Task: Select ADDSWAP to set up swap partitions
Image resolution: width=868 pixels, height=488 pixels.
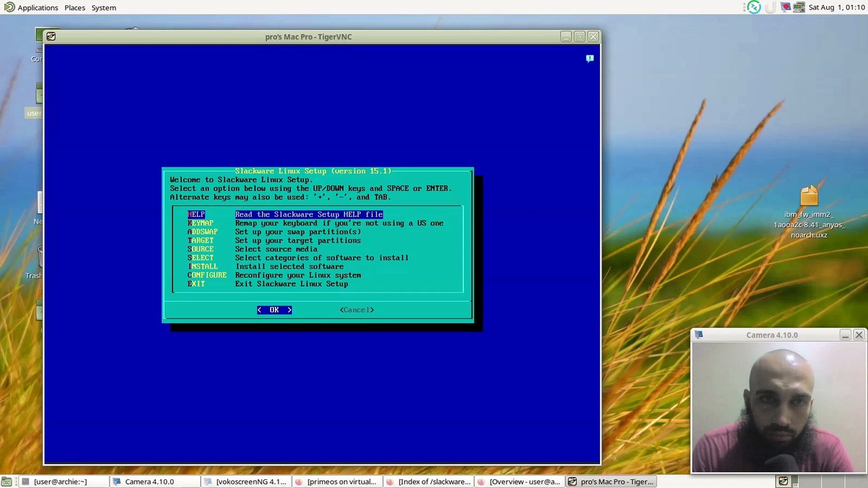Action: pyautogui.click(x=202, y=232)
